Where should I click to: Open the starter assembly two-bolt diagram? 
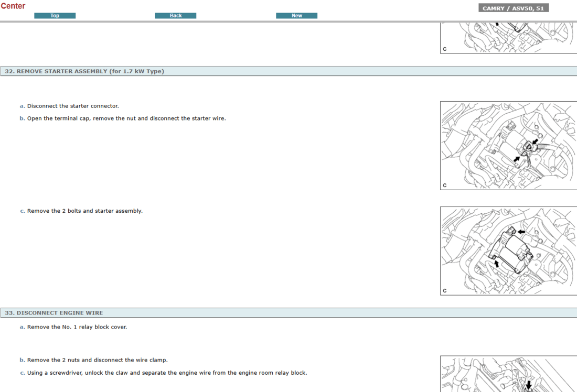click(x=508, y=251)
